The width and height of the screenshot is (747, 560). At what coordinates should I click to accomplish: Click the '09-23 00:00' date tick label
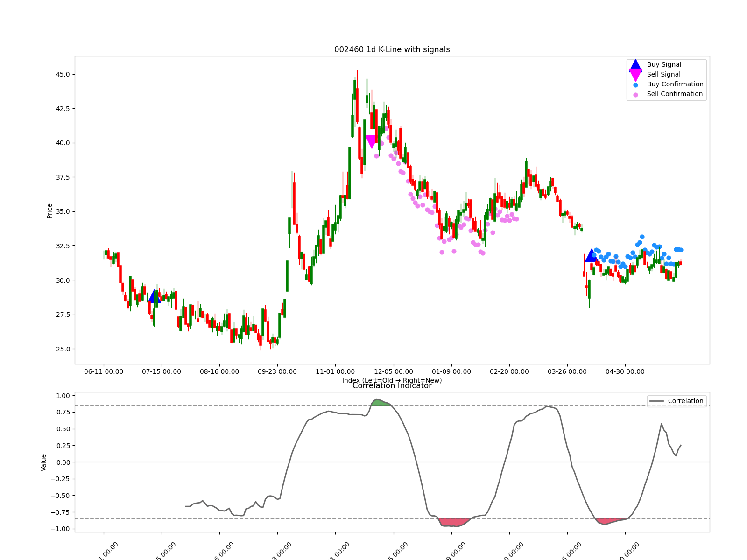277,371
